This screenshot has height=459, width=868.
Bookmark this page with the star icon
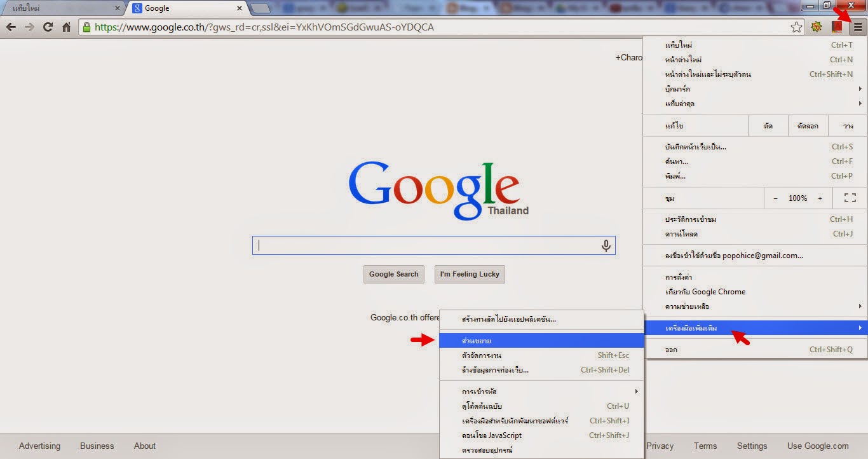(796, 27)
